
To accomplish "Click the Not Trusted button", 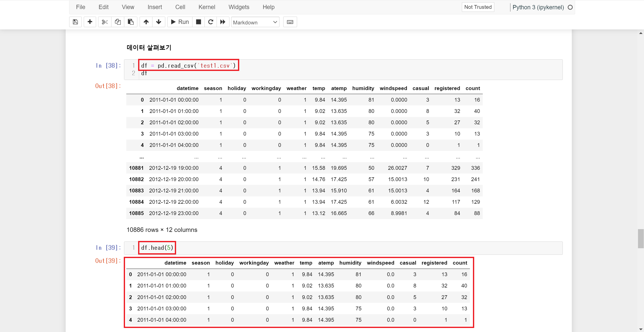I will click(x=478, y=7).
